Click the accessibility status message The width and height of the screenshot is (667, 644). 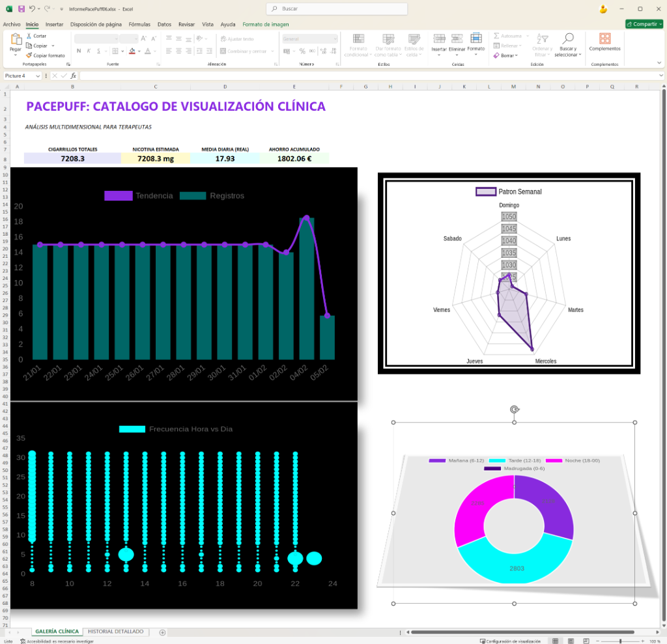(57, 641)
